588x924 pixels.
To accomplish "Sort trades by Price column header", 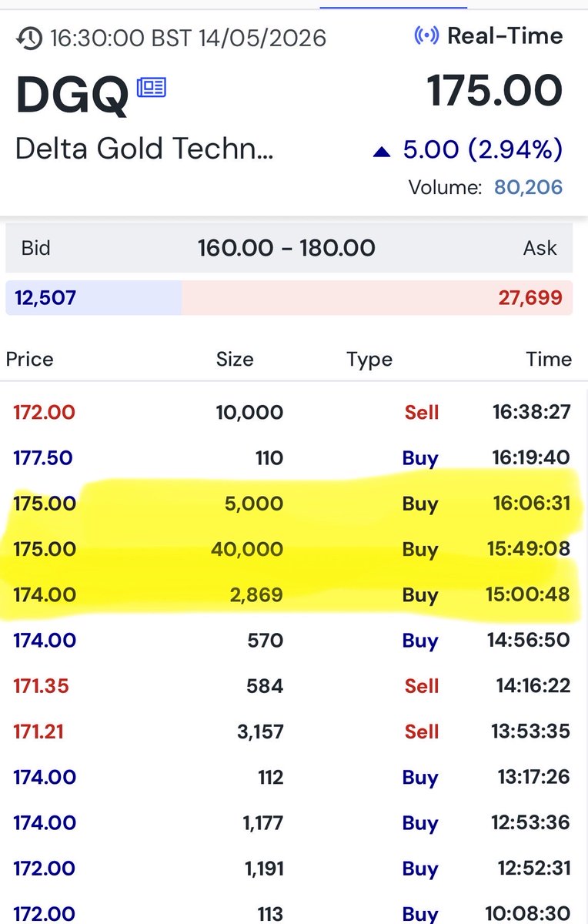I will (30, 359).
